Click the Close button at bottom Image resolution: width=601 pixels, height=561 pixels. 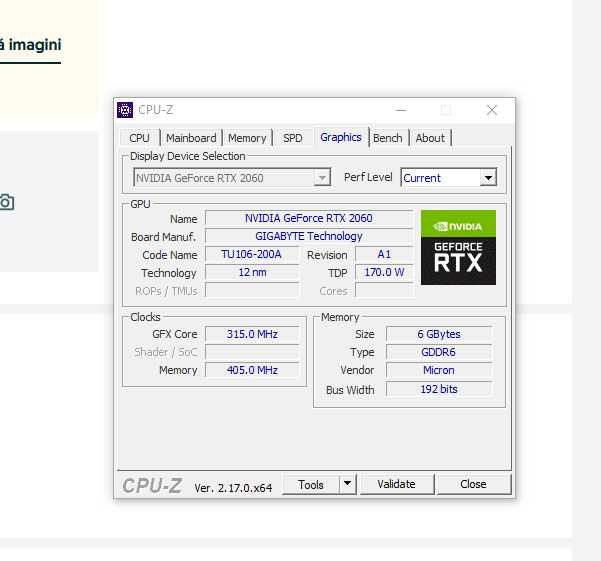473,484
